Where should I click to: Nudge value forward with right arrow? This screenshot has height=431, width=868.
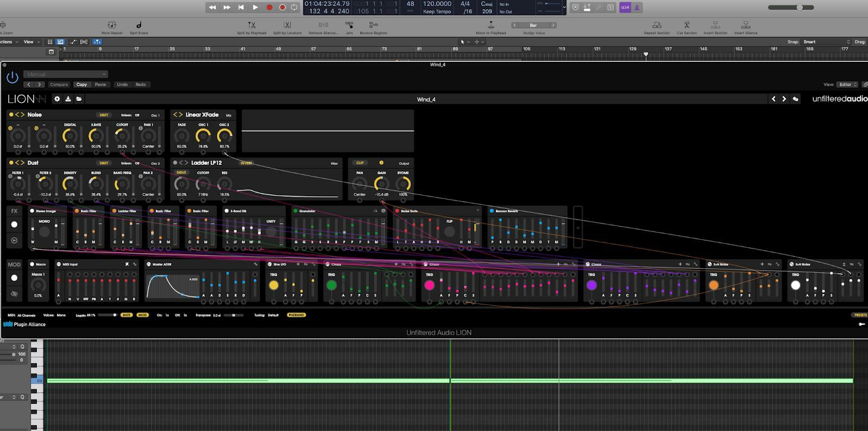553,25
